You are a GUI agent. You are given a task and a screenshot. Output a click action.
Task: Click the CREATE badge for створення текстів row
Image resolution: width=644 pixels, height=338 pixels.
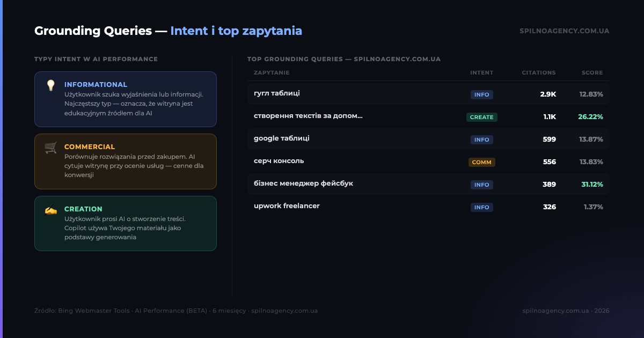tap(482, 117)
